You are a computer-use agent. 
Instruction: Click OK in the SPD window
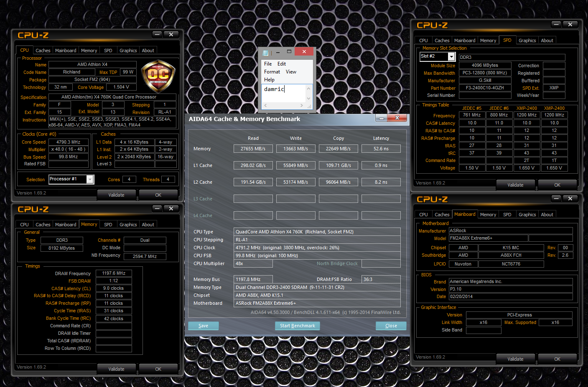[x=557, y=185]
